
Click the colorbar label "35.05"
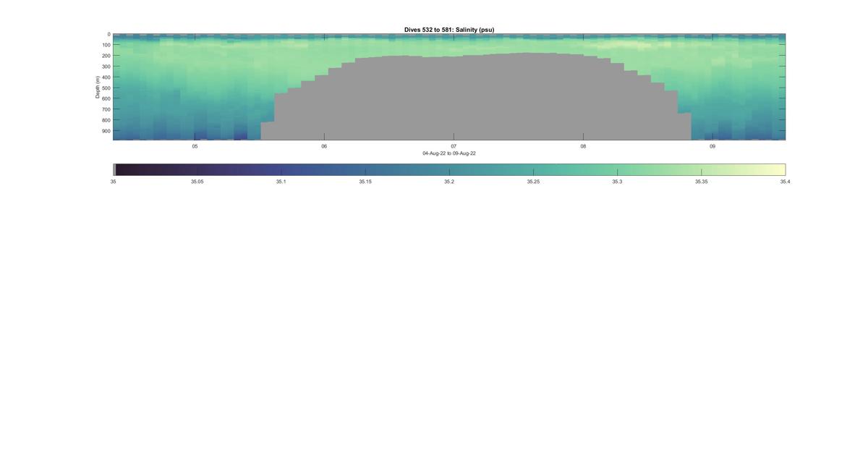point(197,182)
